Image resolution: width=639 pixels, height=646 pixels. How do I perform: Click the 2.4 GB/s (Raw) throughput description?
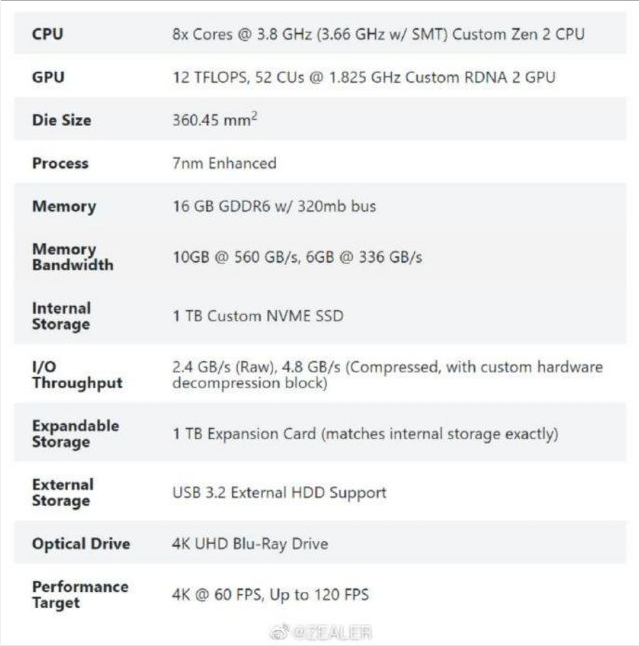coord(387,375)
